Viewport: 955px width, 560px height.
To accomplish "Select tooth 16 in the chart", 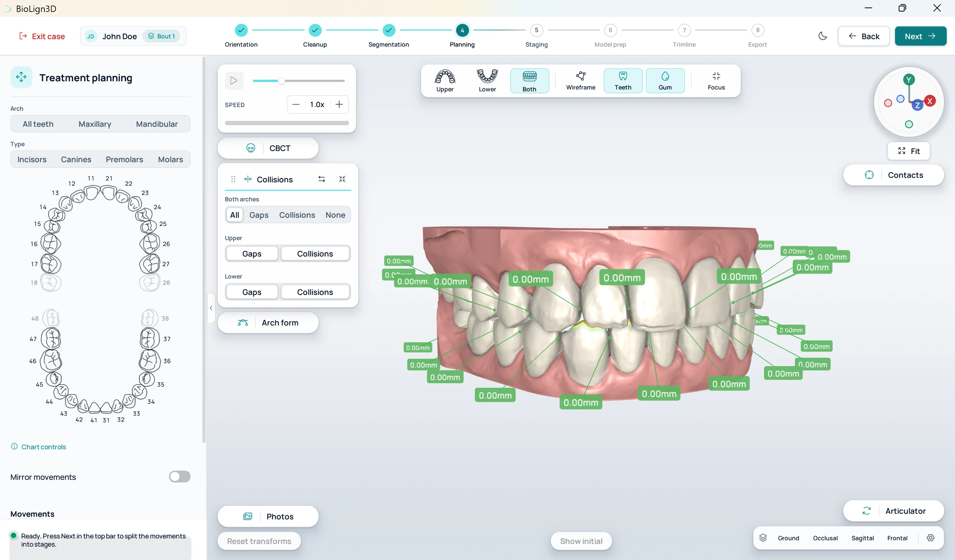I will point(50,243).
